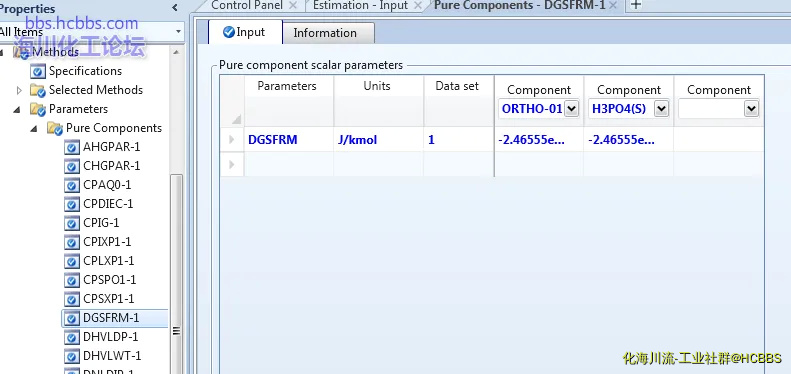Open the ORTHO-01 component dropdown
This screenshot has width=791, height=374.
571,109
